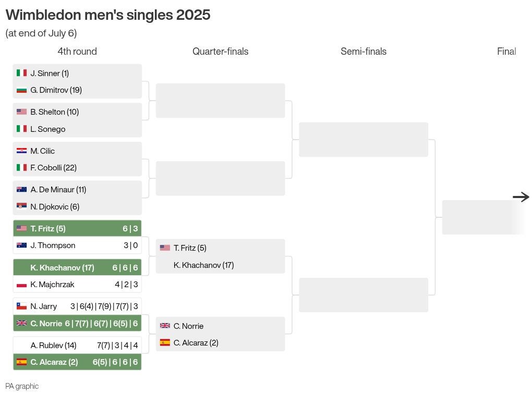Click the Croatian flag beside M. Cilic

click(22, 151)
